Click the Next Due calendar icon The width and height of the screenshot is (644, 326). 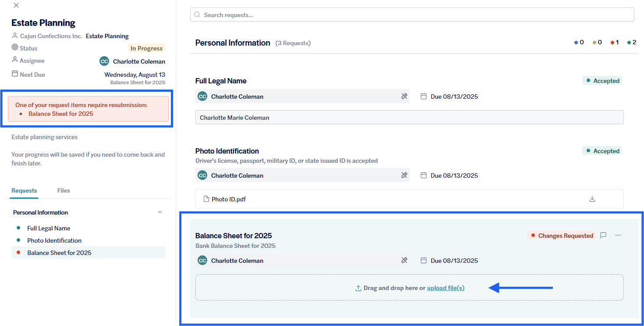pos(15,74)
